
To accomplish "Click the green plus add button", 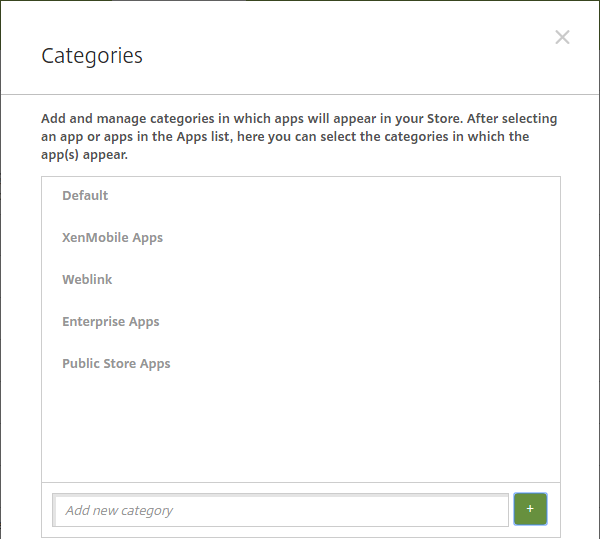I will pos(530,509).
